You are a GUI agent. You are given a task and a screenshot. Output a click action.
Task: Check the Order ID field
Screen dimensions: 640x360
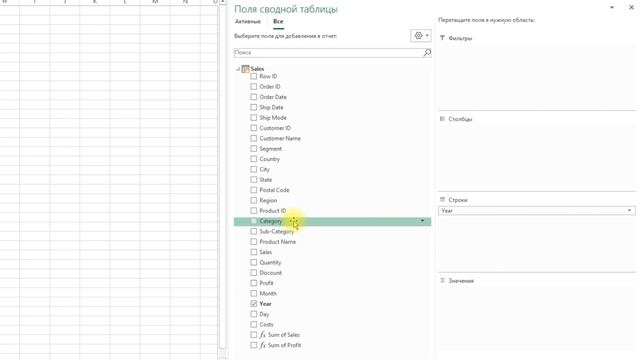[x=253, y=87]
